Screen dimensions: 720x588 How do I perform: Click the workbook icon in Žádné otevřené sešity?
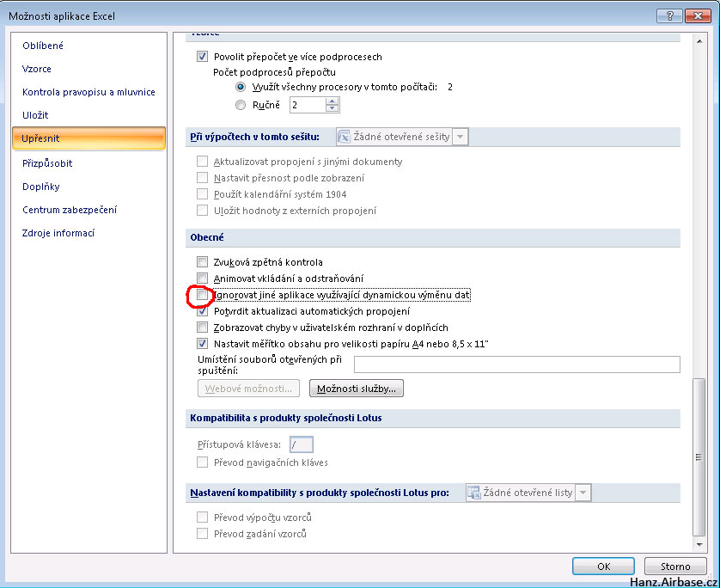click(x=344, y=137)
